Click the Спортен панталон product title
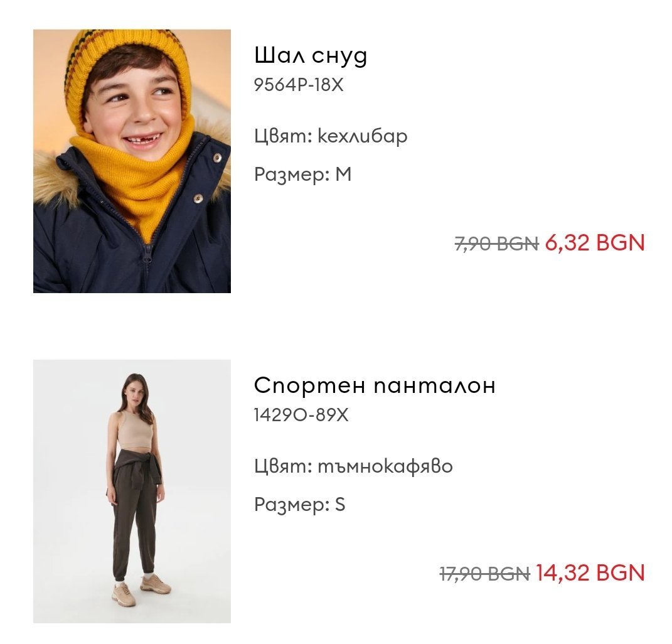672x644 pixels. (375, 385)
